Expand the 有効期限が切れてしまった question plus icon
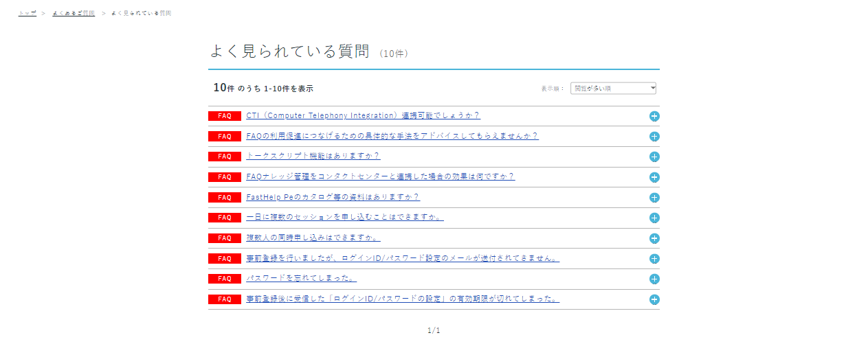868x344 pixels. tap(654, 299)
